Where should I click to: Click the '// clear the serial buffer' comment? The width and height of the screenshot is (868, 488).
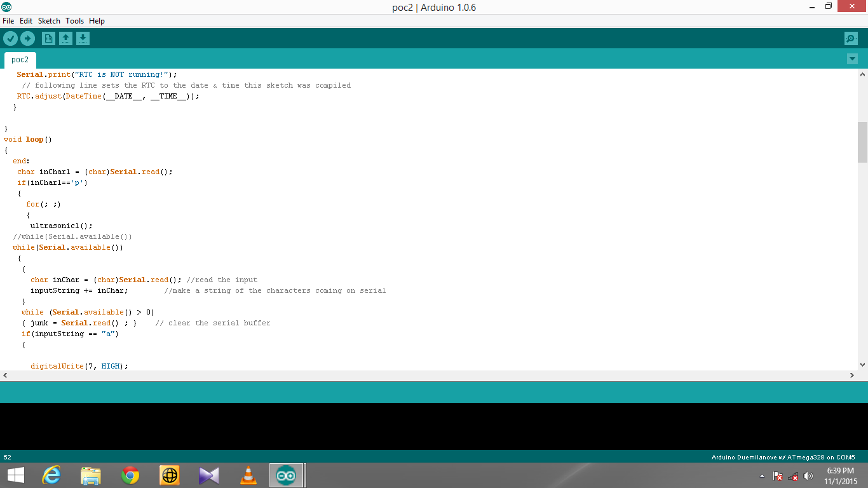[213, 323]
